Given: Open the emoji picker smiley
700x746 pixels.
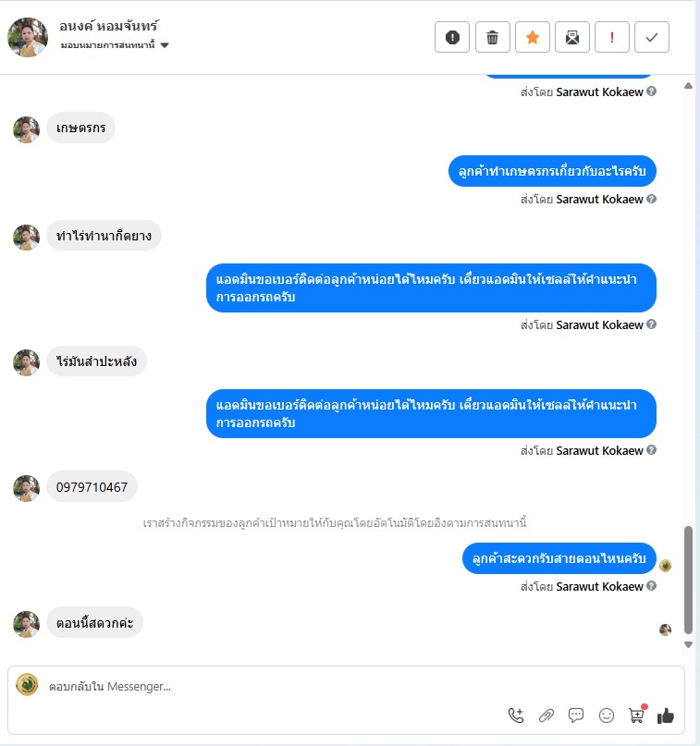Looking at the screenshot, I should pos(607,715).
